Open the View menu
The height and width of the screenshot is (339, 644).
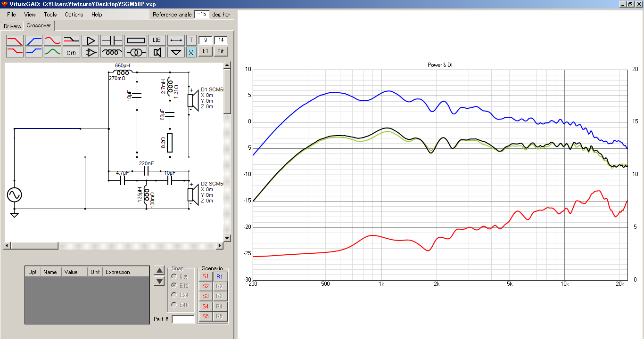[30, 15]
